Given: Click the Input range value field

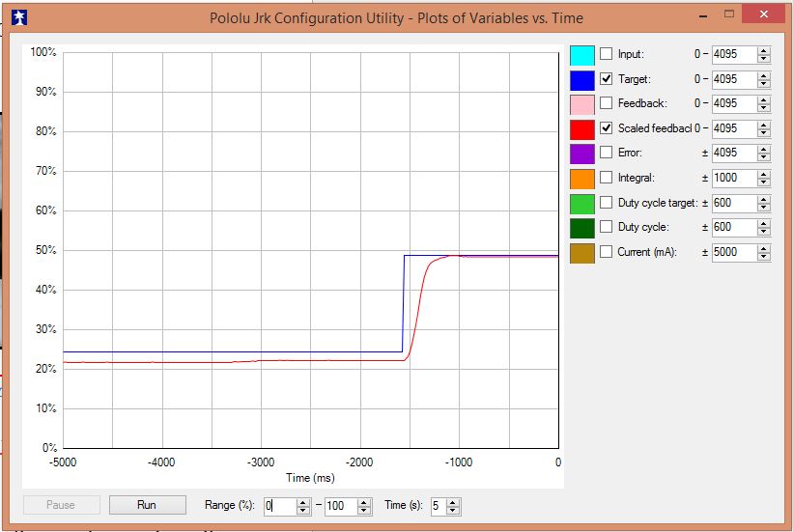Looking at the screenshot, I should pyautogui.click(x=734, y=54).
